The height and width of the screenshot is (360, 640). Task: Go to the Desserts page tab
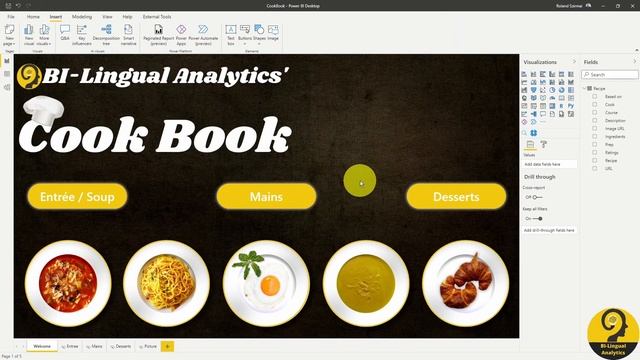[121, 346]
